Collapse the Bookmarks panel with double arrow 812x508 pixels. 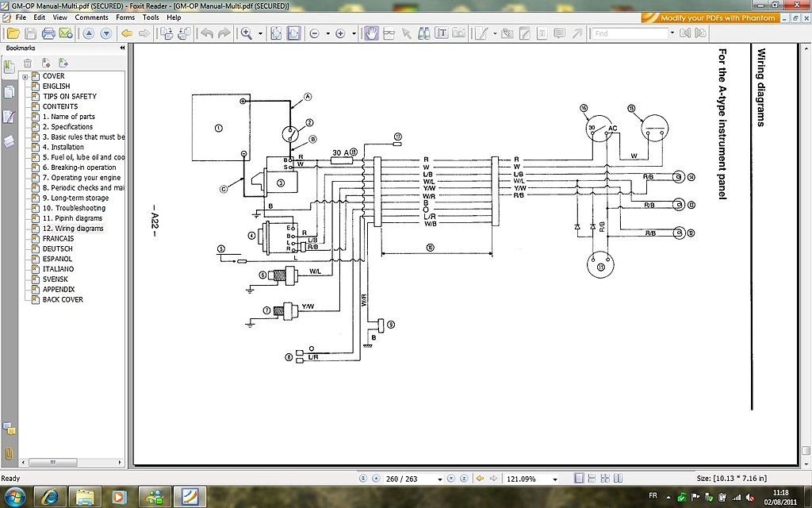pyautogui.click(x=122, y=48)
